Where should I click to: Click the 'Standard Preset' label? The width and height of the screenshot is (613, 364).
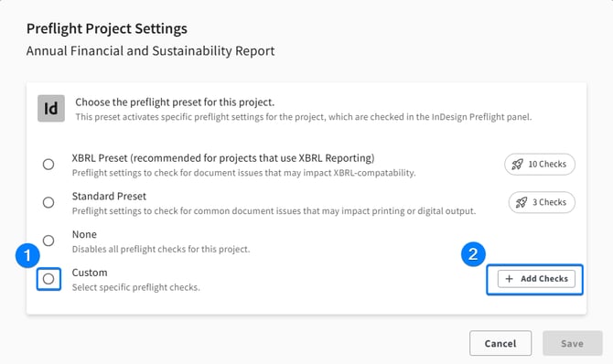pyautogui.click(x=109, y=196)
